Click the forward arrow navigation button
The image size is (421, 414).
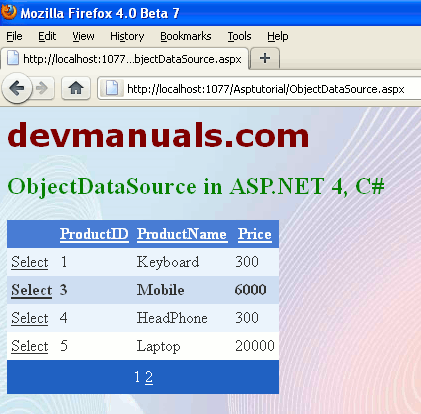coord(43,88)
